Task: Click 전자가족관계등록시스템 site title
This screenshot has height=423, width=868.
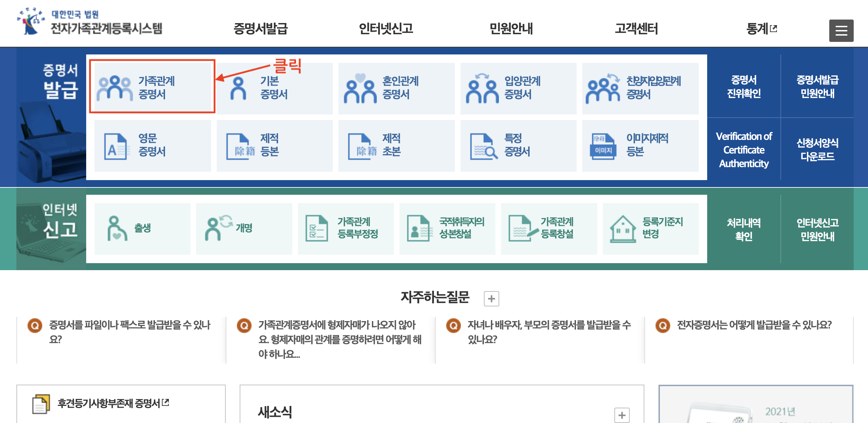Action: pos(106,28)
